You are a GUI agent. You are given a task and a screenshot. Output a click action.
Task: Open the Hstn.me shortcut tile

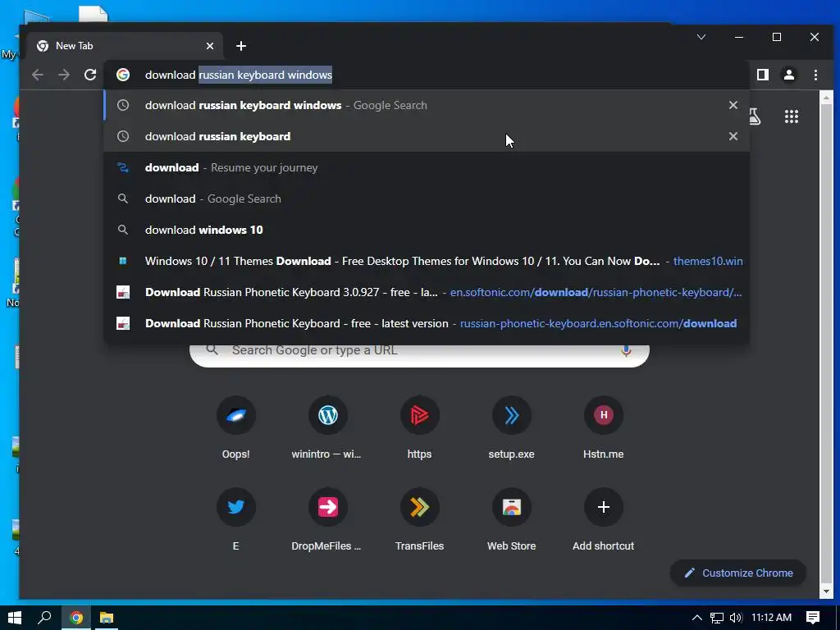(603, 427)
